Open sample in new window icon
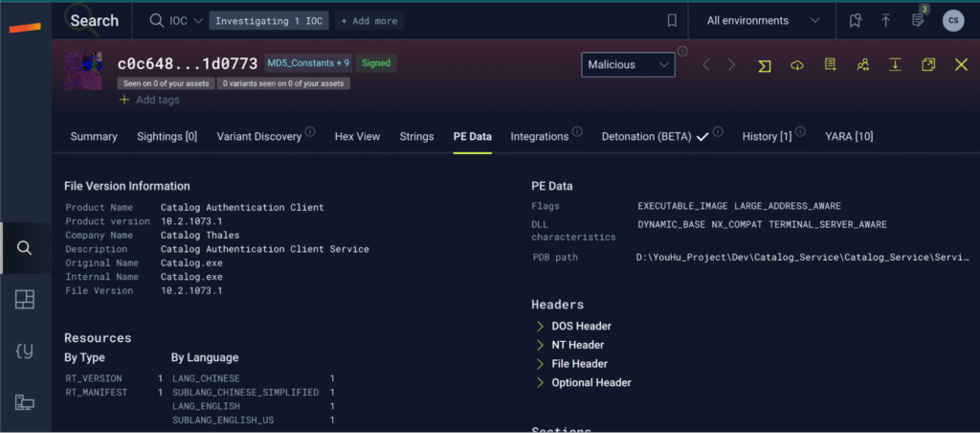The image size is (980, 433). click(928, 65)
